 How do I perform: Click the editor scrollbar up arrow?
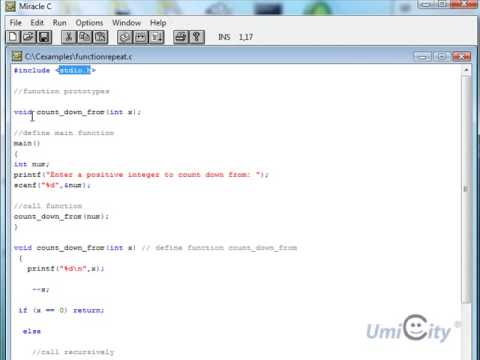coord(466,70)
